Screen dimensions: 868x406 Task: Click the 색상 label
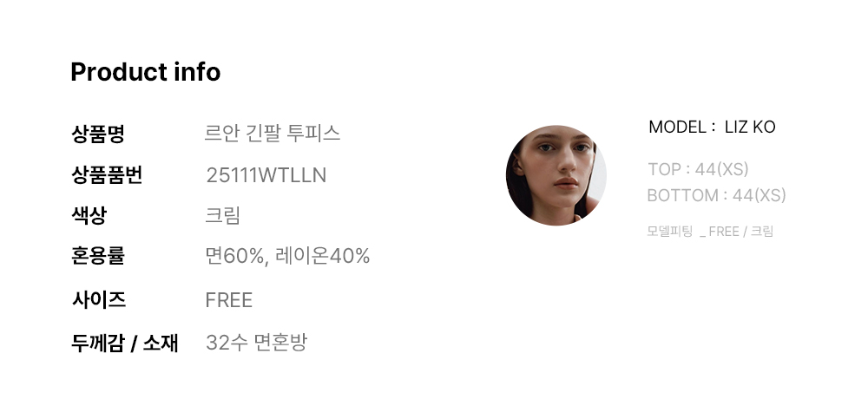89,215
